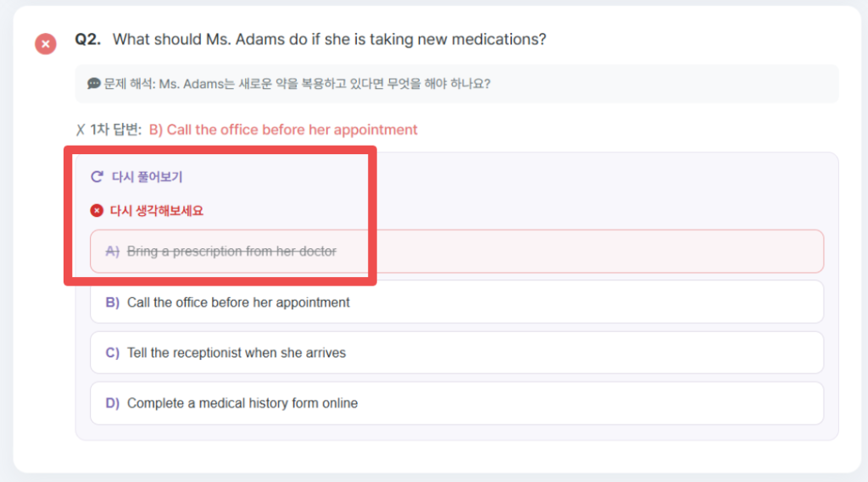
Task: Pick 'Complete a medical history form online'
Action: coord(456,403)
